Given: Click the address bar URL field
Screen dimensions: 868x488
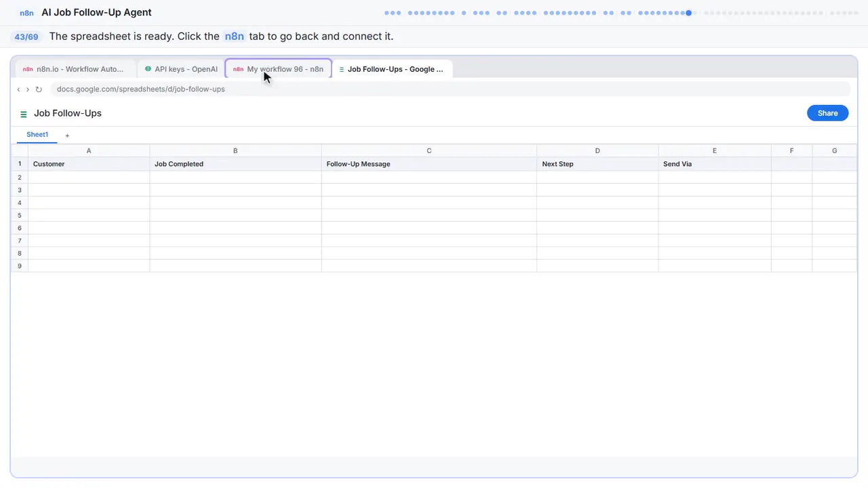Looking at the screenshot, I should [x=450, y=89].
